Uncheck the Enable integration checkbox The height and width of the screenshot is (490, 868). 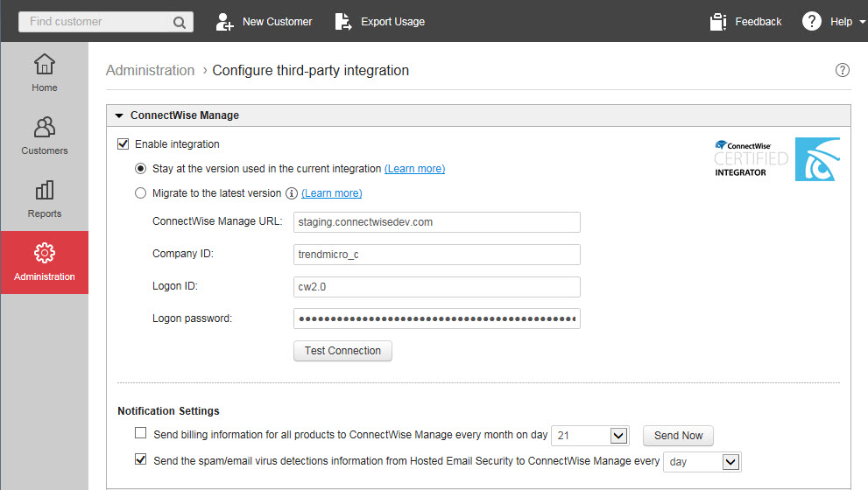tap(123, 144)
